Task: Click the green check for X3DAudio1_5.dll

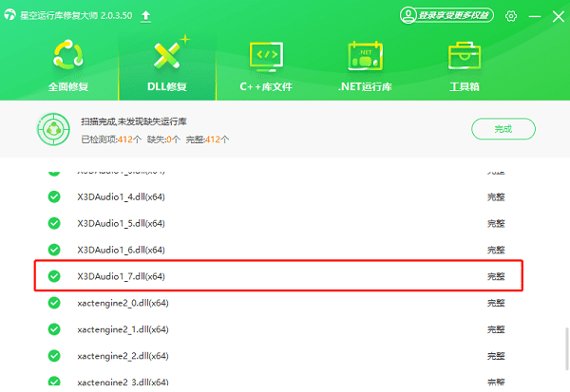Action: (54, 223)
